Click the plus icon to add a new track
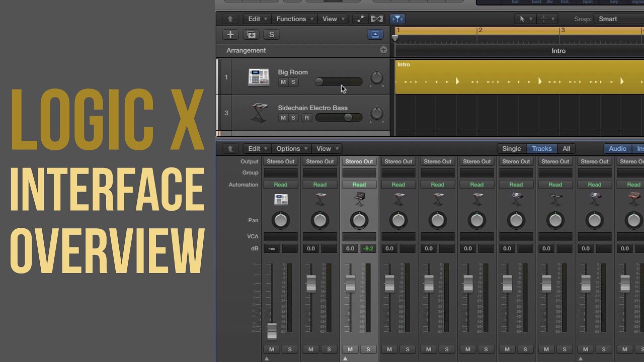Image resolution: width=644 pixels, height=362 pixels. [x=230, y=35]
